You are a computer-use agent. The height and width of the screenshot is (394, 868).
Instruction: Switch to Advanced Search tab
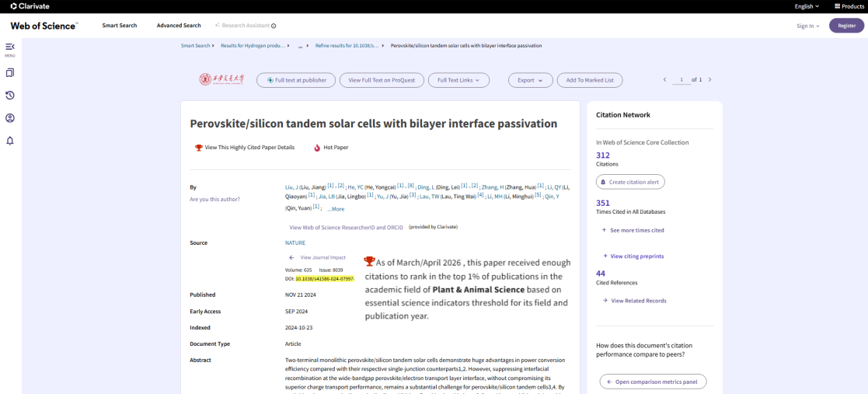click(x=178, y=26)
